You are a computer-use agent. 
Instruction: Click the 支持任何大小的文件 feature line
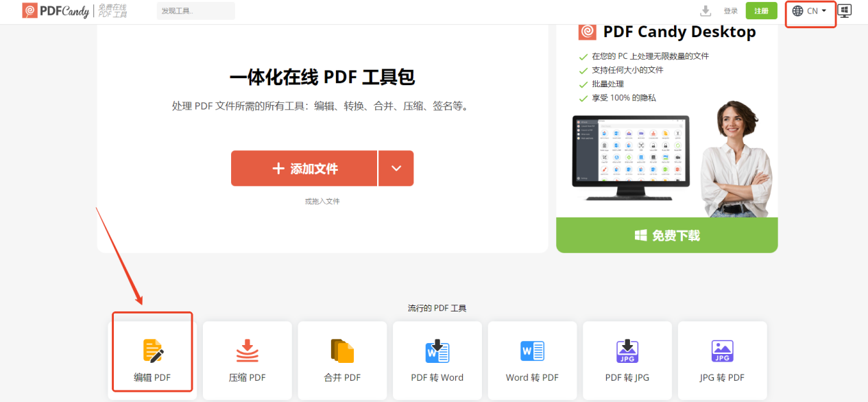[x=627, y=70]
